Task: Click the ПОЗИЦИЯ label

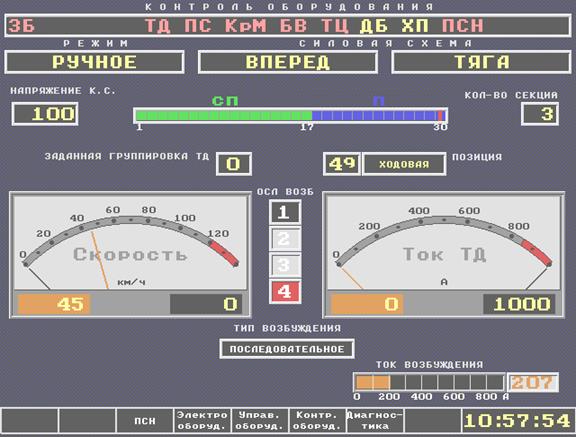Action: pyautogui.click(x=477, y=157)
